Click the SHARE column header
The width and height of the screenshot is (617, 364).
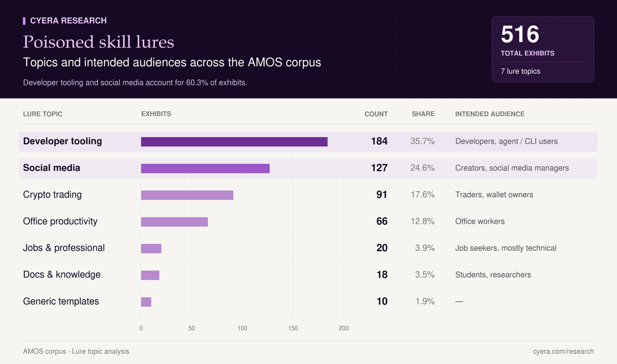point(423,114)
